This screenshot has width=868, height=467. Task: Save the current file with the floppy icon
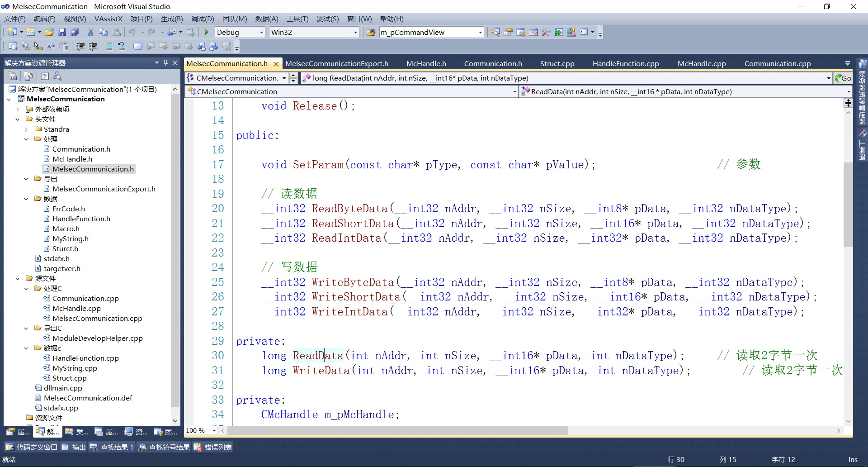coord(62,32)
